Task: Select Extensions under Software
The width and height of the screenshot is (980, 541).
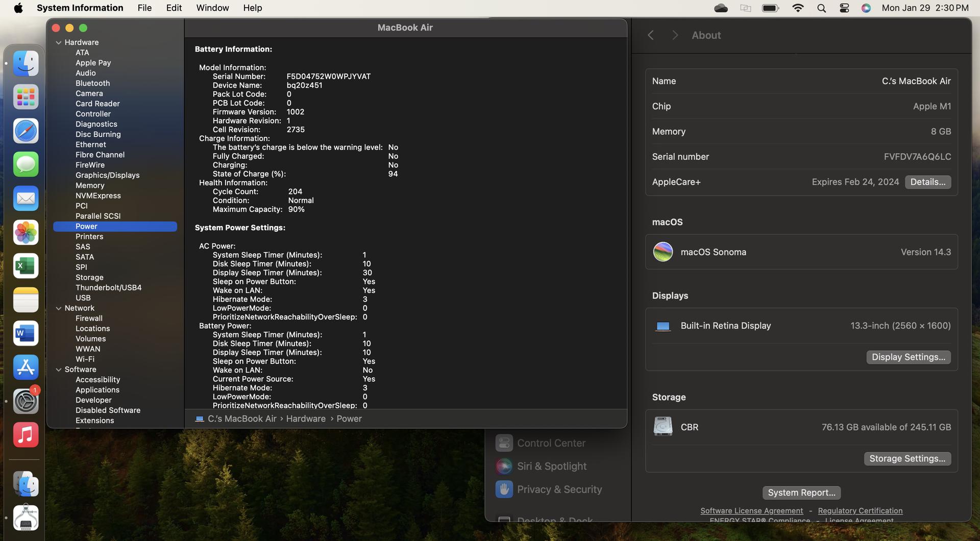Action: [94, 421]
